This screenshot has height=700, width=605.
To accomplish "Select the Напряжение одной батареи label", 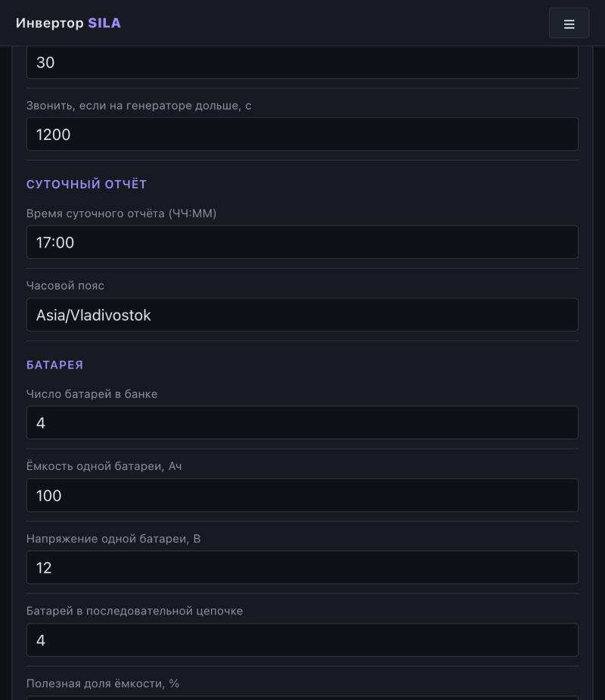I will point(113,539).
